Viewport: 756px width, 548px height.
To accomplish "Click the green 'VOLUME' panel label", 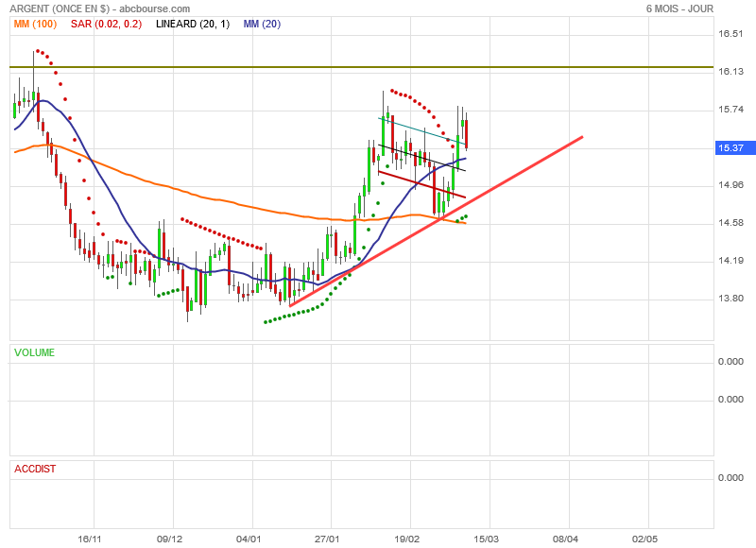I will (34, 352).
